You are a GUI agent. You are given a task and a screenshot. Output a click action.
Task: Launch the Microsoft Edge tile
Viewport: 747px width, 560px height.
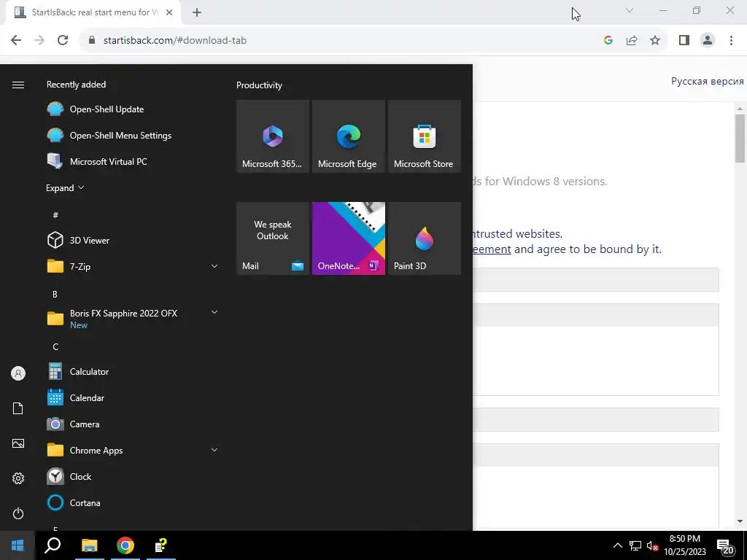click(348, 136)
